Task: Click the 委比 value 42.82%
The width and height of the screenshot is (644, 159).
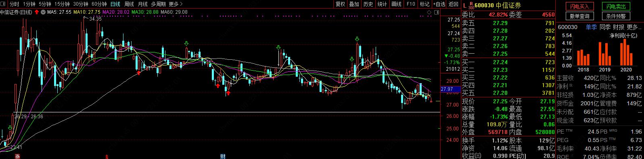Action: click(x=498, y=15)
